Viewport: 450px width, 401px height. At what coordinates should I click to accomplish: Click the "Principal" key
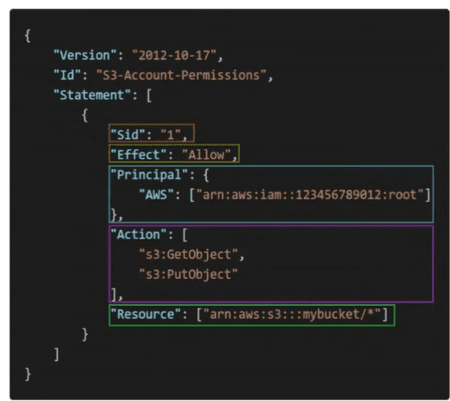(x=149, y=175)
